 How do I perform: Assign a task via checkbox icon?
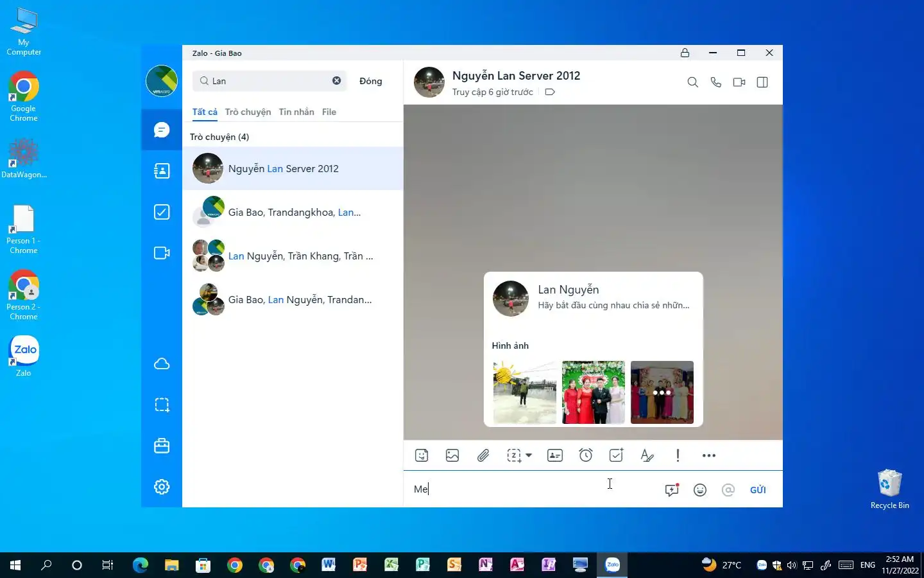point(616,455)
